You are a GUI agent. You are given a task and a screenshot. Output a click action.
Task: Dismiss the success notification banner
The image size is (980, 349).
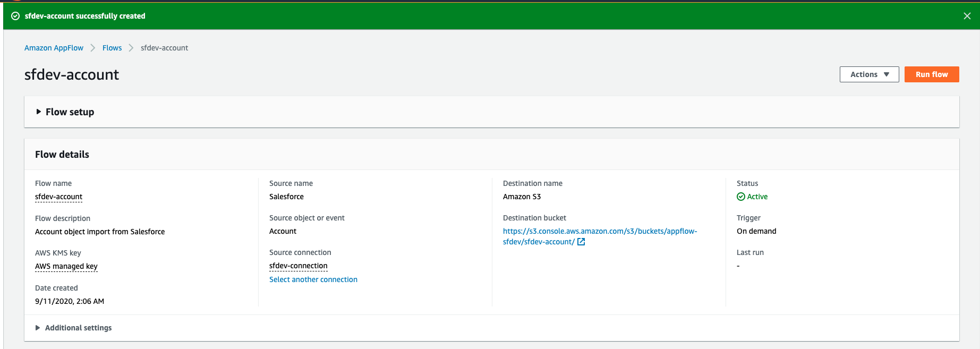pyautogui.click(x=967, y=16)
